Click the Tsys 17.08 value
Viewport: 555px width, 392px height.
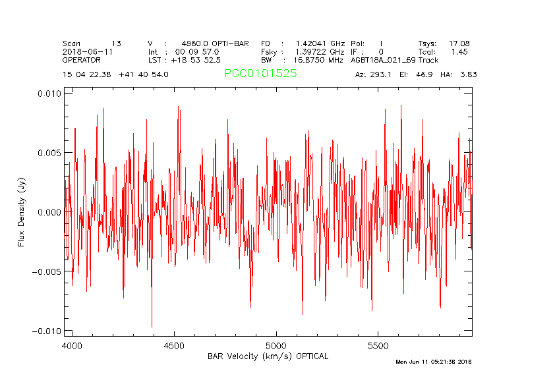[444, 43]
